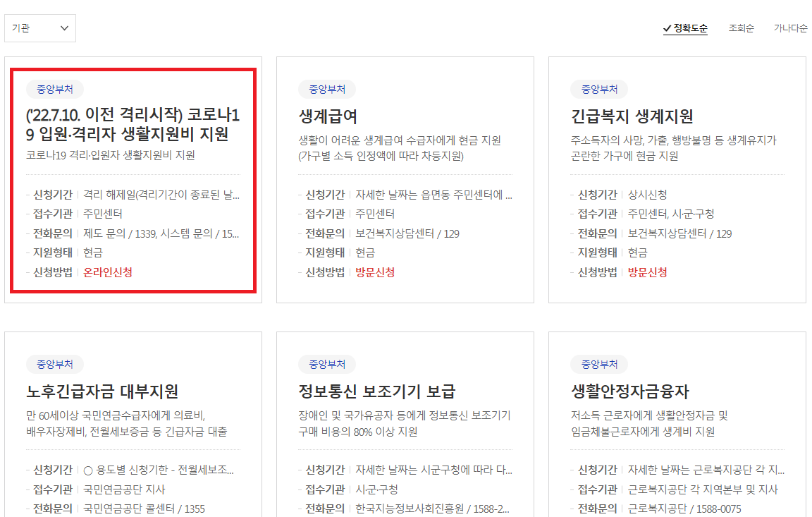Click description 장애인 및 국가유공자 등에게 정보통신 보조기기
The width and height of the screenshot is (812, 517).
404,423
